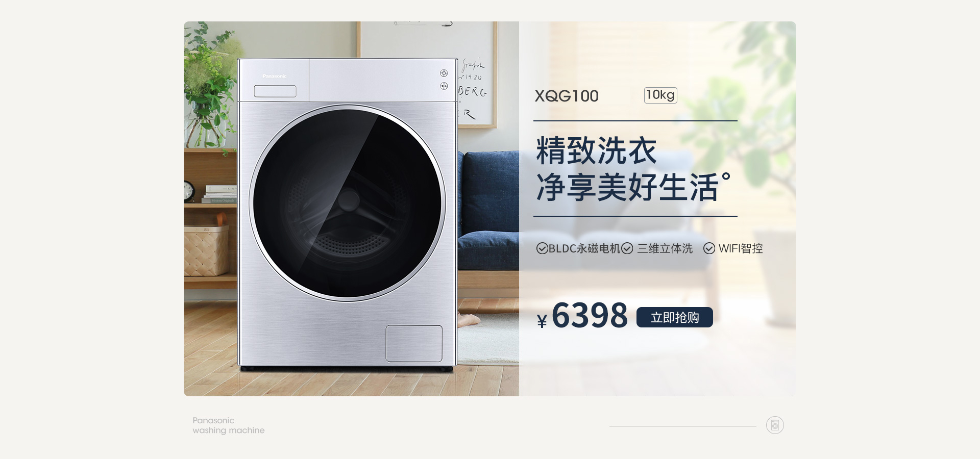
Task: Click the detergent drawer handle on washer
Action: tap(275, 91)
